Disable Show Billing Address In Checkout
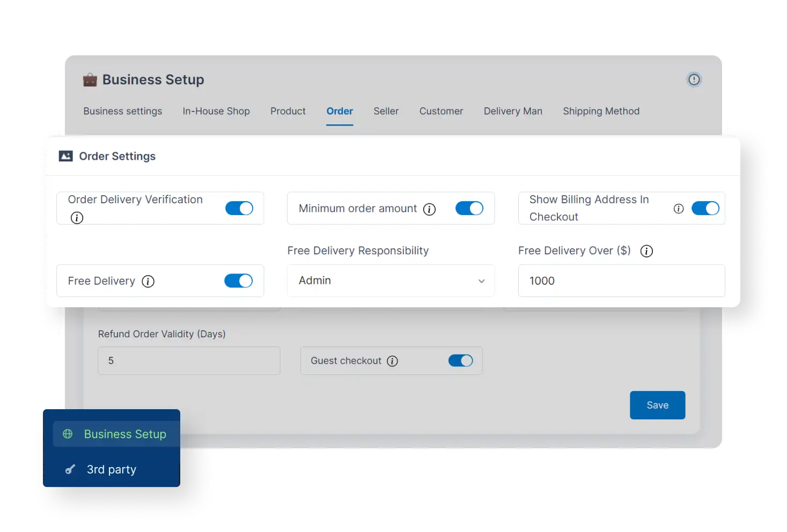787x532 pixels. pos(705,208)
